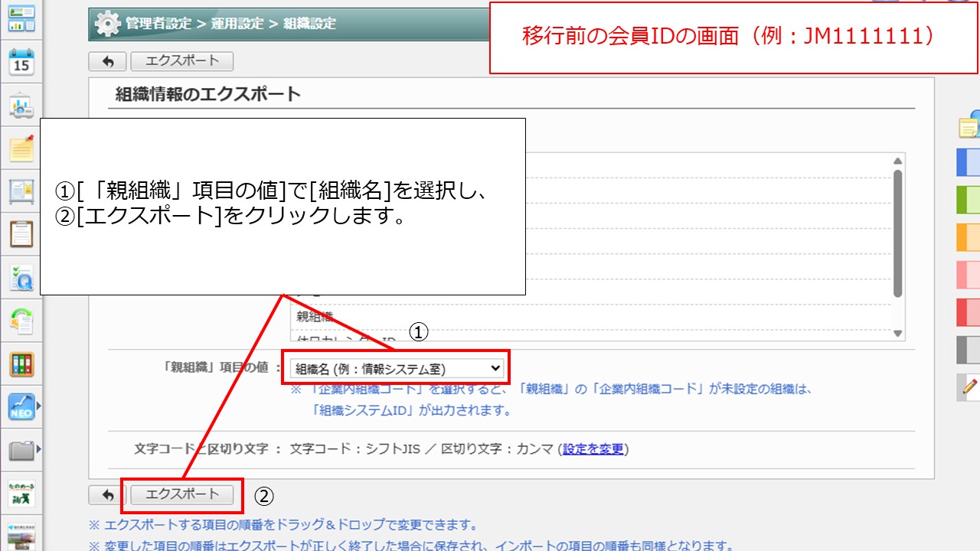Image resolution: width=980 pixels, height=551 pixels.
Task: Select the orange tab on the right edge
Action: pyautogui.click(x=969, y=237)
